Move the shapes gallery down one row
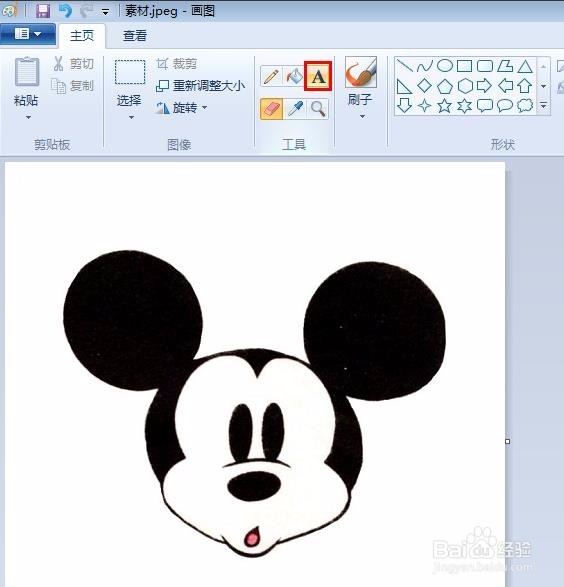 543,86
